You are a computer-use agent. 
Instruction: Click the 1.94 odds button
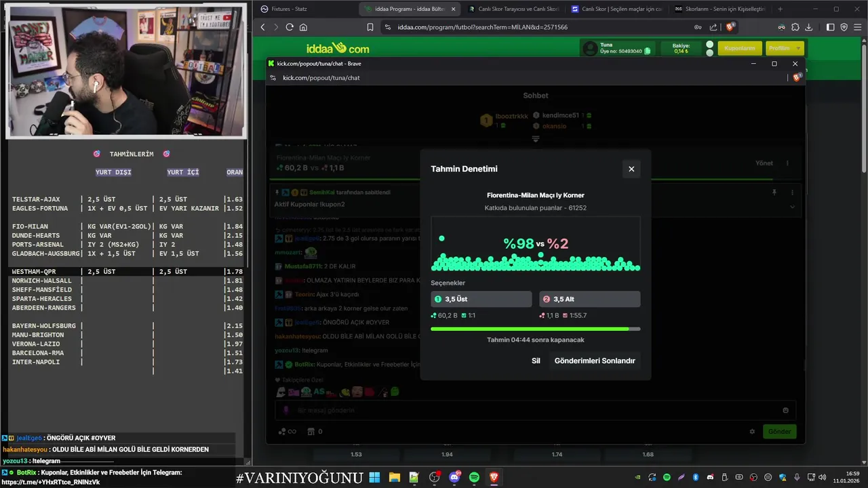[447, 454]
